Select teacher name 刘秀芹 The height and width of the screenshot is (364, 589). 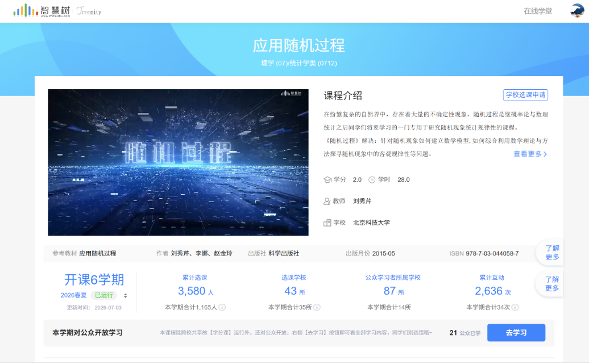[x=362, y=201]
